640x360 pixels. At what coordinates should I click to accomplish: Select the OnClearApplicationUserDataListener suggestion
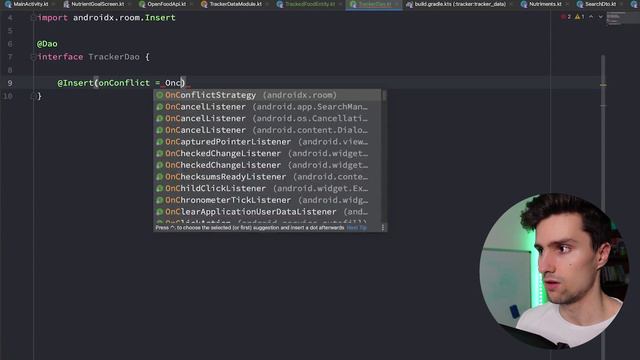(267, 212)
